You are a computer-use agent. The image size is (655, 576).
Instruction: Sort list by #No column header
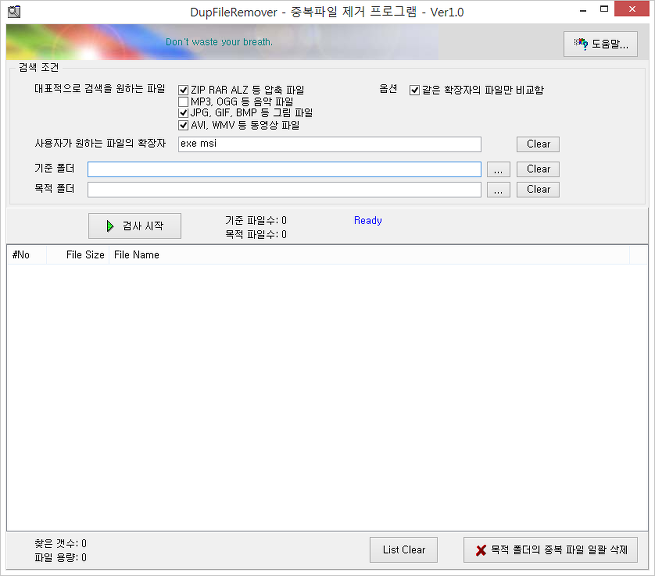point(27,255)
